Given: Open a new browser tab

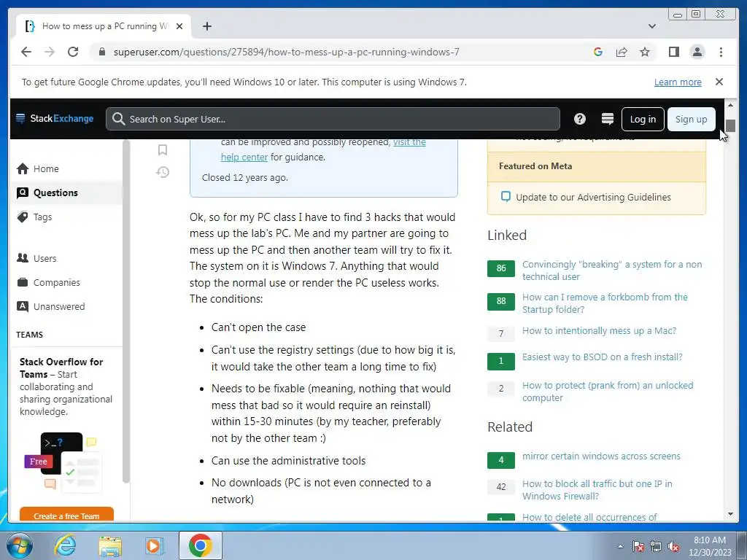Looking at the screenshot, I should click(206, 26).
